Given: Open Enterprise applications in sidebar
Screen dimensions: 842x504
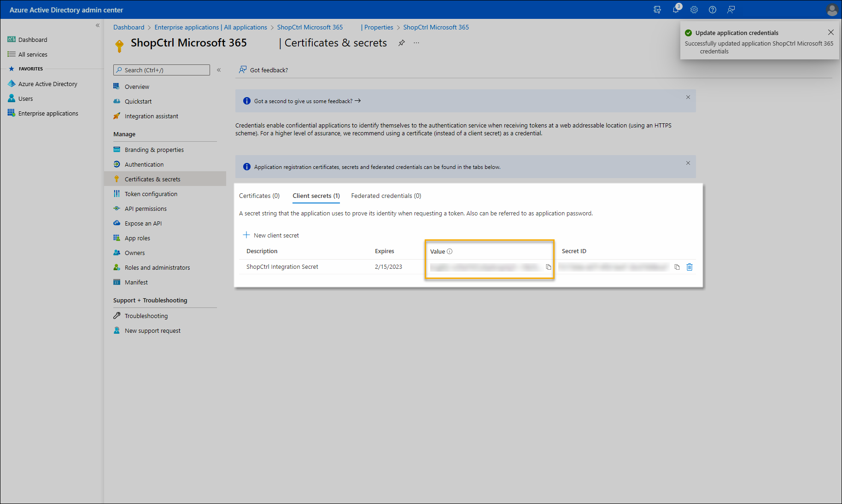Looking at the screenshot, I should (48, 113).
